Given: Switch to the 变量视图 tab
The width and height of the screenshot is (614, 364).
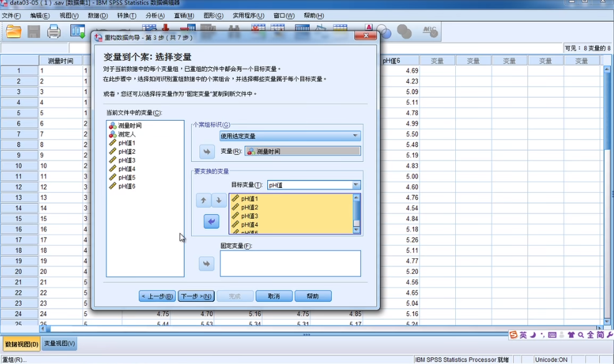Looking at the screenshot, I should pyautogui.click(x=59, y=343).
